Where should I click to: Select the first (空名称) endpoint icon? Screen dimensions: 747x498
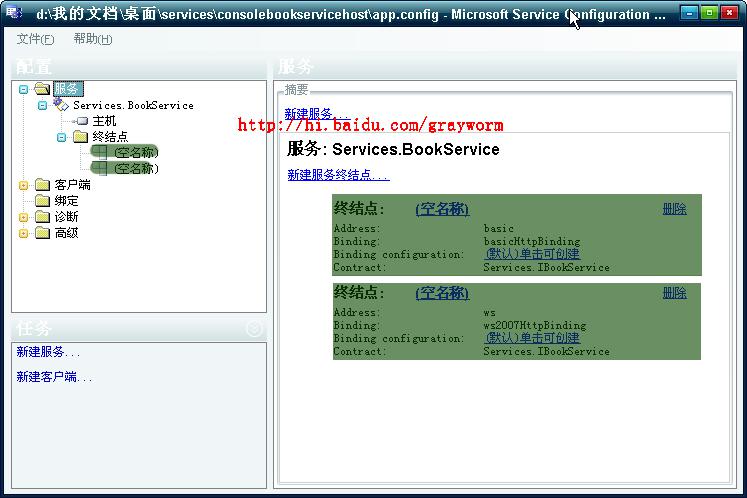[x=99, y=152]
